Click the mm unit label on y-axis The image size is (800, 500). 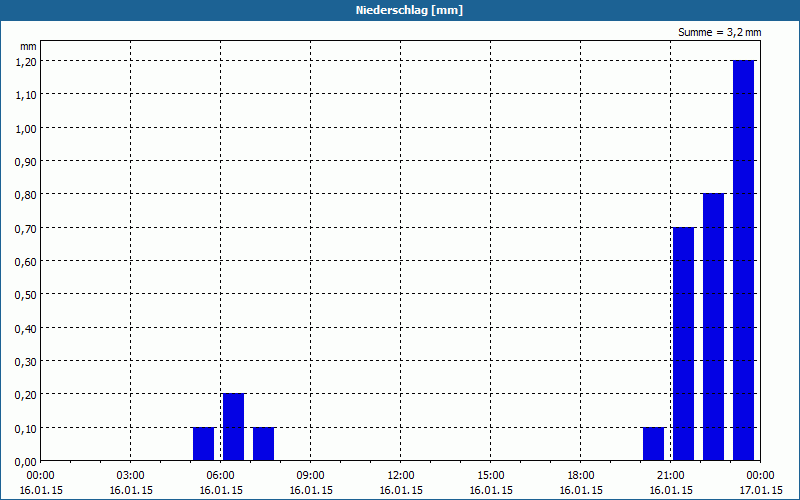[x=28, y=46]
